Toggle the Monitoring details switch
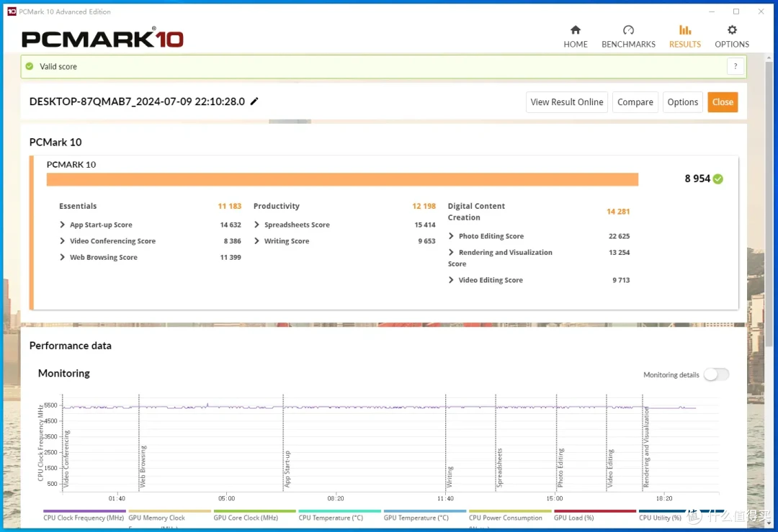The image size is (778, 532). (x=717, y=374)
